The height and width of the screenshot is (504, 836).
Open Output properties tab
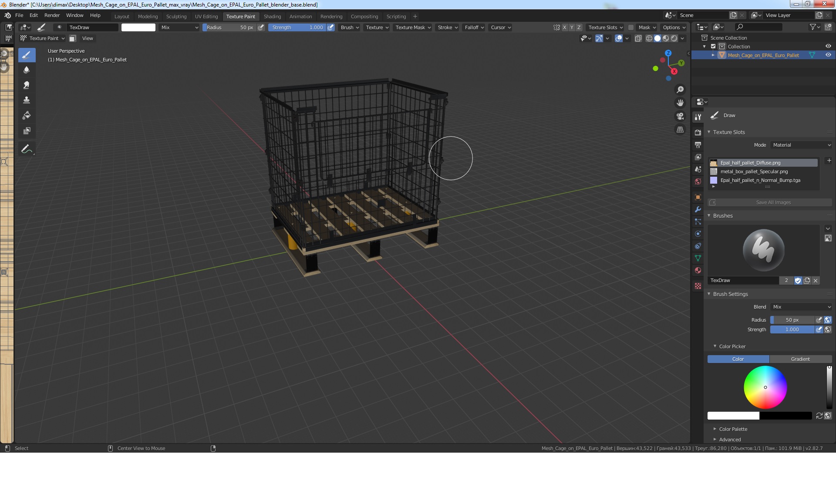pyautogui.click(x=698, y=144)
